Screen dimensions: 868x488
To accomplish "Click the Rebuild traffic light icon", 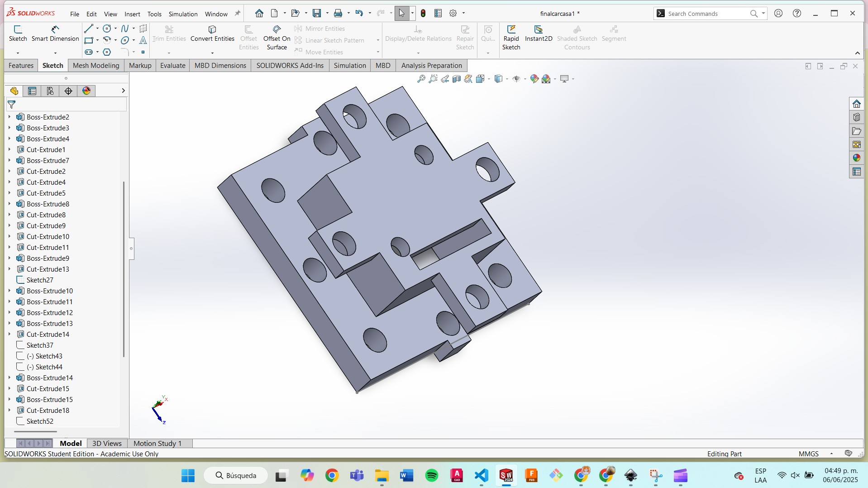I will pos(423,13).
